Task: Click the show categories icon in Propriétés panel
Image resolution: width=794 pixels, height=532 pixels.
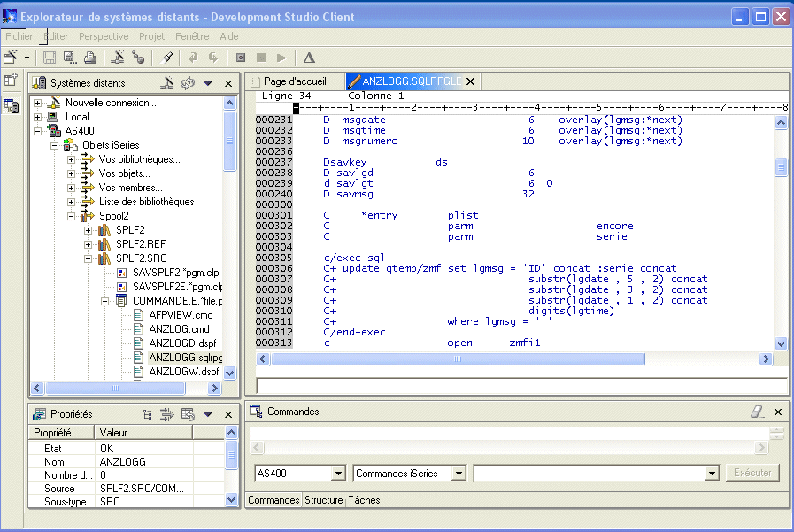Action: pyautogui.click(x=148, y=414)
